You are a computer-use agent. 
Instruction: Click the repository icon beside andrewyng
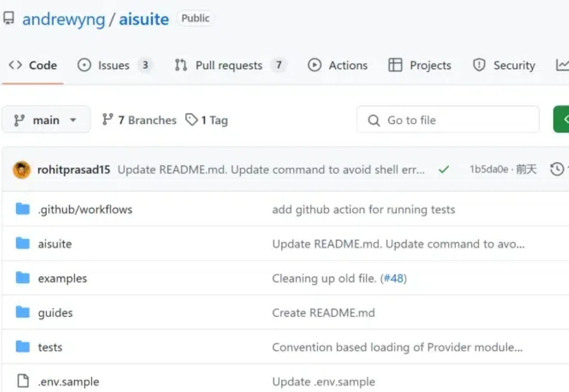click(x=9, y=18)
